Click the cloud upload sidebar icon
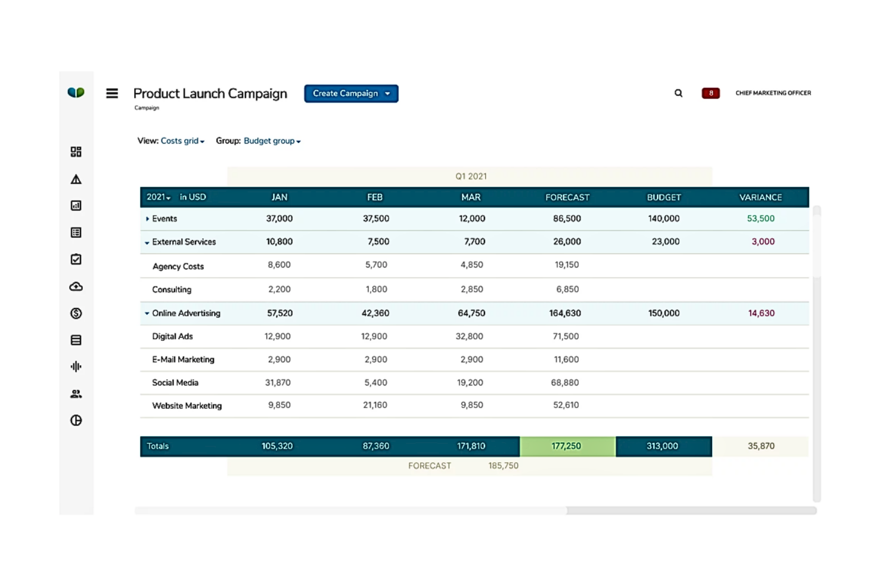The image size is (882, 588). coord(76,287)
